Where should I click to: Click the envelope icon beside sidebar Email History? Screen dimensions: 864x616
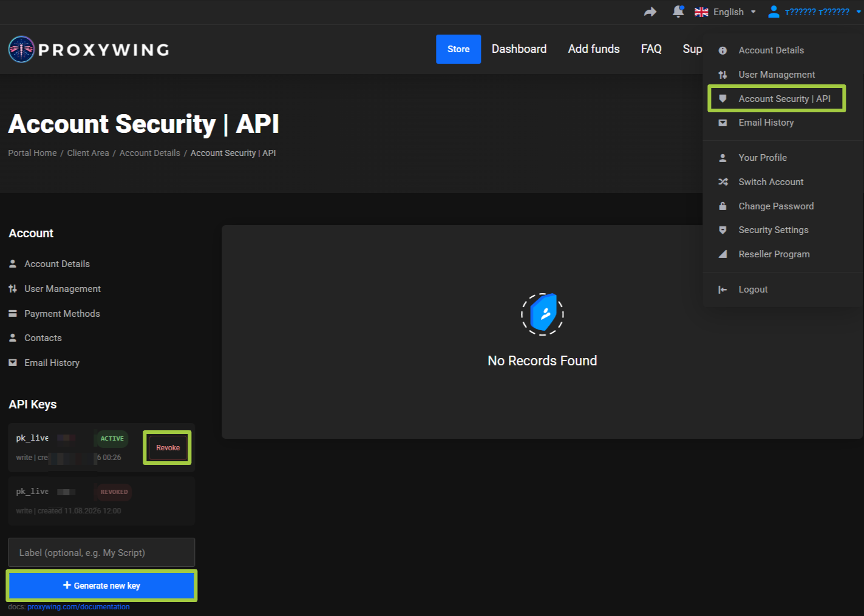(13, 363)
